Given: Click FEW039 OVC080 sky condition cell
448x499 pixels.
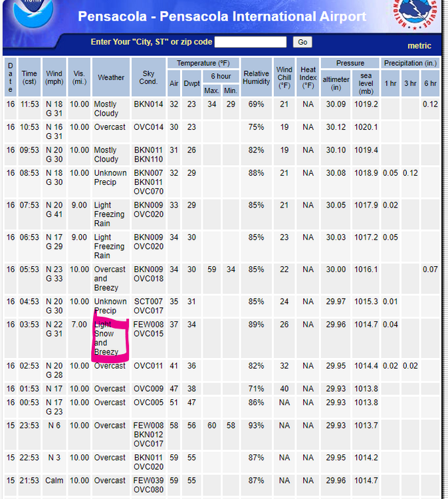Looking at the screenshot, I should coord(148,485).
